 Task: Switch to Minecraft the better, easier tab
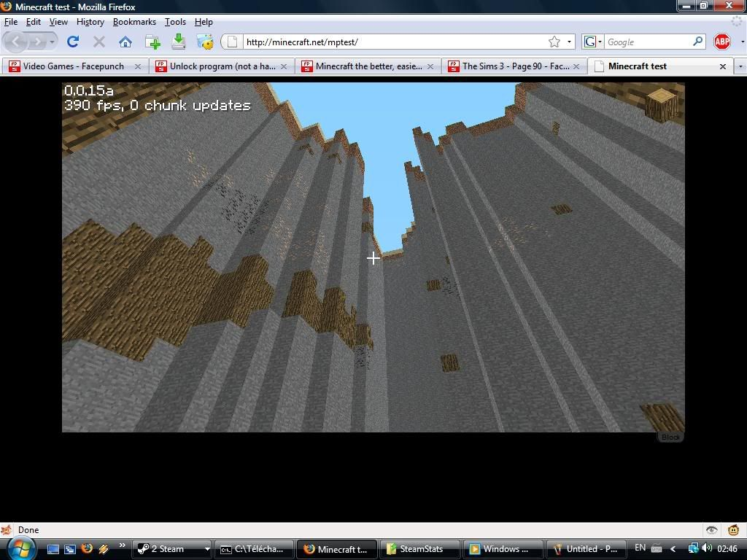point(368,66)
